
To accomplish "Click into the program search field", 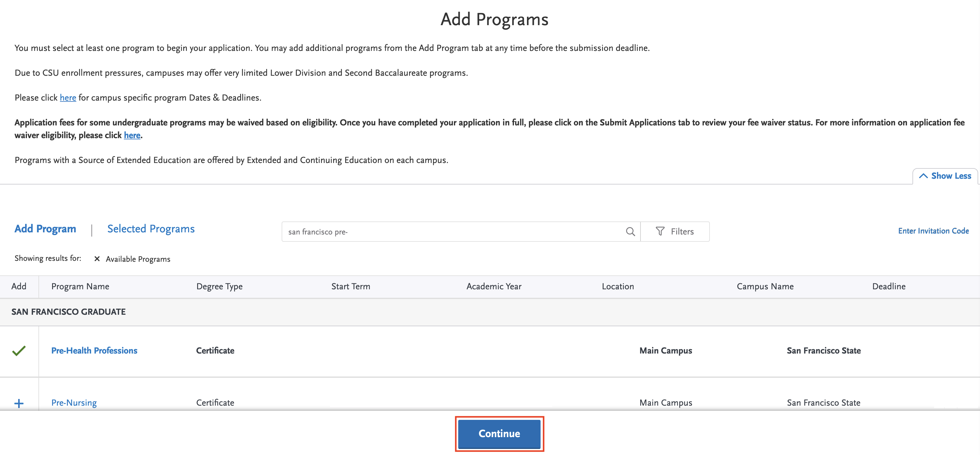I will 453,232.
